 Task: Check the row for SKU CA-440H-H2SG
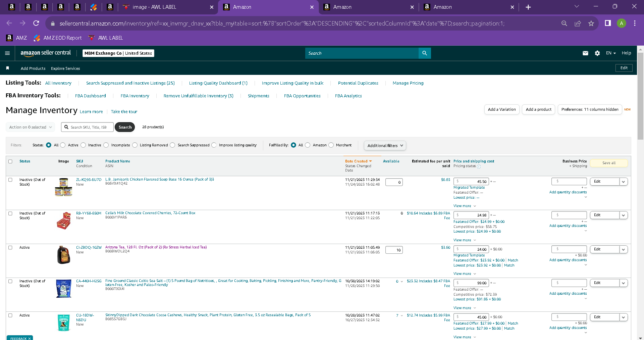click(10, 281)
